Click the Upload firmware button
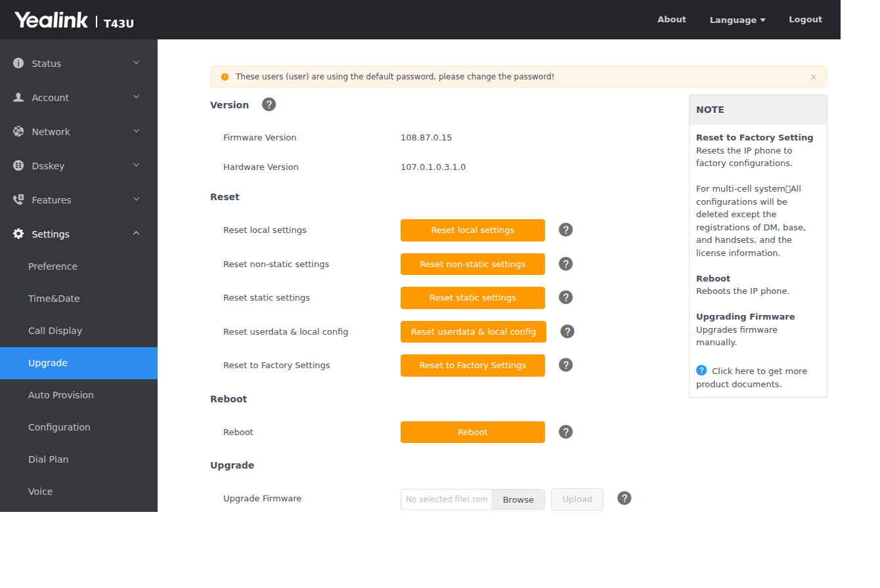This screenshot has width=880, height=588. point(577,499)
